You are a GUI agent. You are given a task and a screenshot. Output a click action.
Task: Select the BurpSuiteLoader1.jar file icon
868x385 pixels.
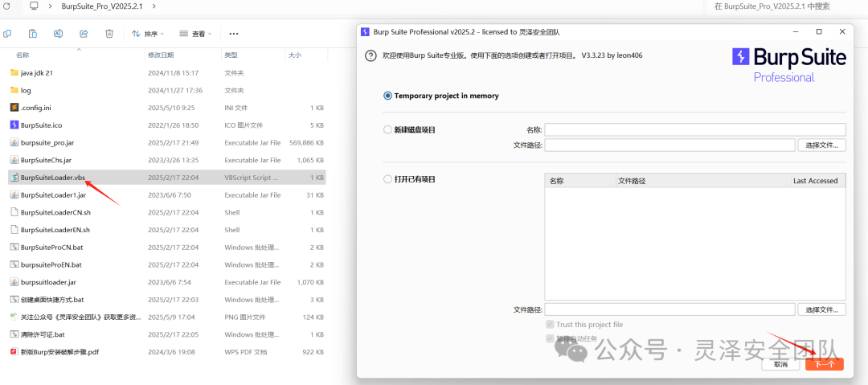(x=14, y=195)
